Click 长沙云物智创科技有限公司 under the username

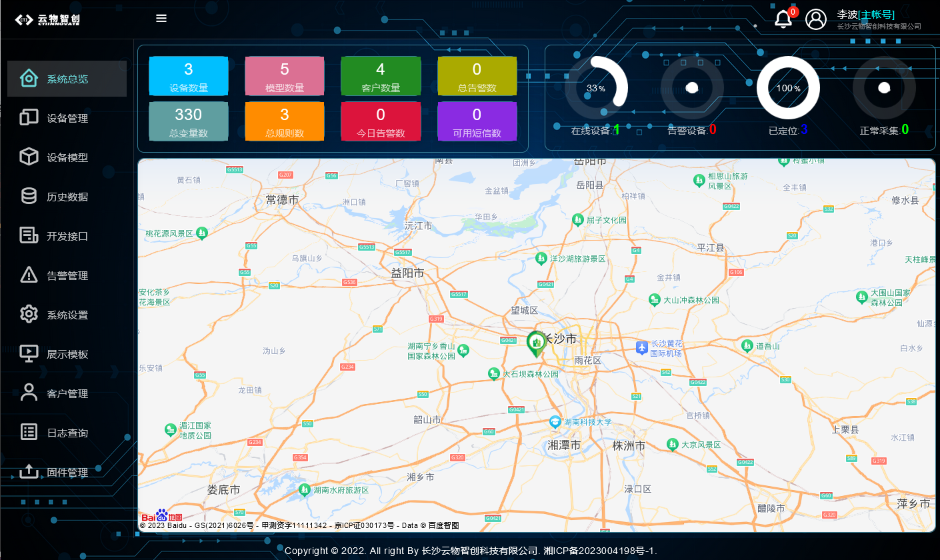click(879, 27)
